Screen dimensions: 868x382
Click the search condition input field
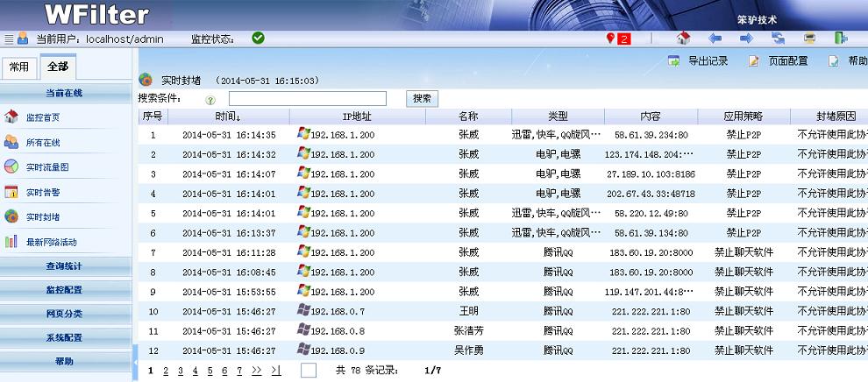307,99
